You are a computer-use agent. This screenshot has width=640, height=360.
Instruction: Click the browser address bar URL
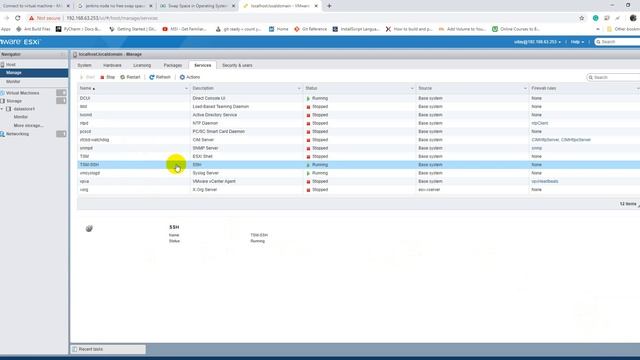112,18
